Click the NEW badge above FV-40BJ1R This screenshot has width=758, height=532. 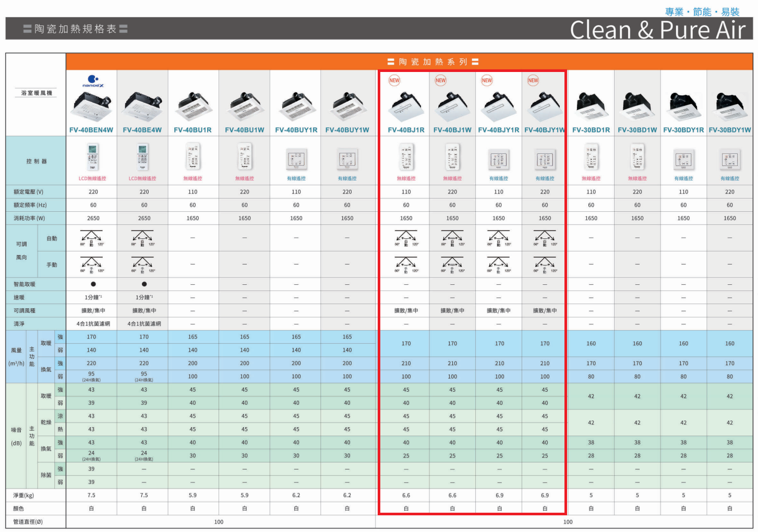tap(394, 80)
